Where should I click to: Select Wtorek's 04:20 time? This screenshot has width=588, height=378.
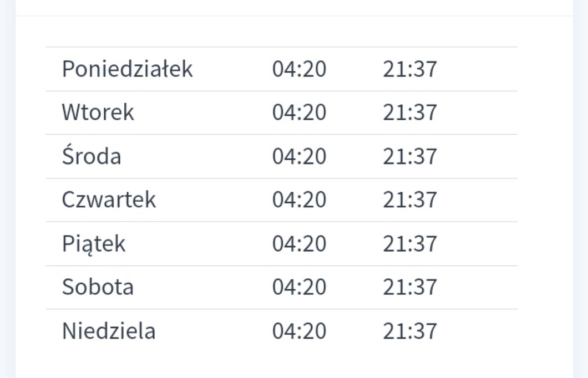(299, 113)
